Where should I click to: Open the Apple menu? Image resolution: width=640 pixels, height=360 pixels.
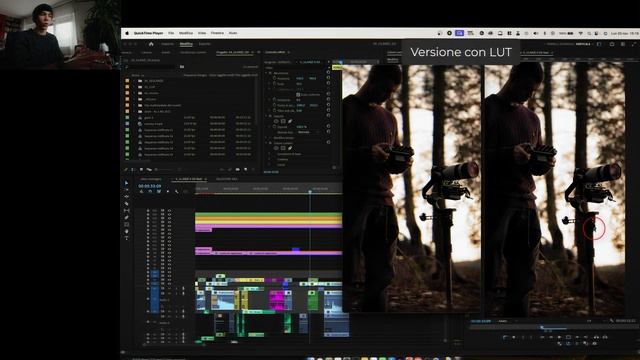[x=127, y=33]
